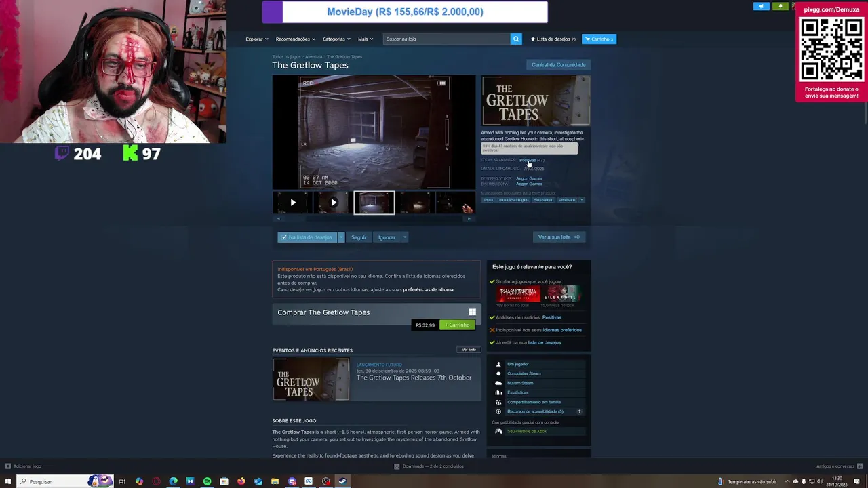Expand the Explorar menu
868x488 pixels.
pyautogui.click(x=256, y=39)
